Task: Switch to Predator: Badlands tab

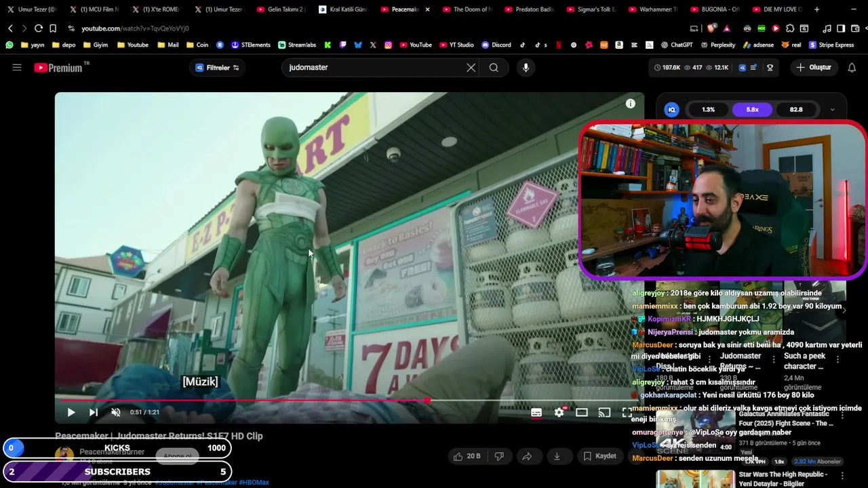Action: click(529, 9)
